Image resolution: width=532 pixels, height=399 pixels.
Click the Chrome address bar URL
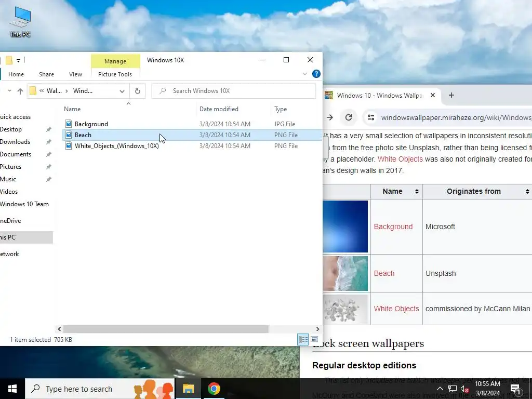(456, 118)
